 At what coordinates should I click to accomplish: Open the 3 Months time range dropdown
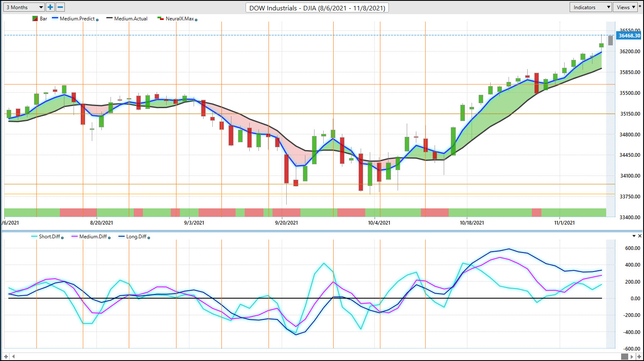point(25,7)
